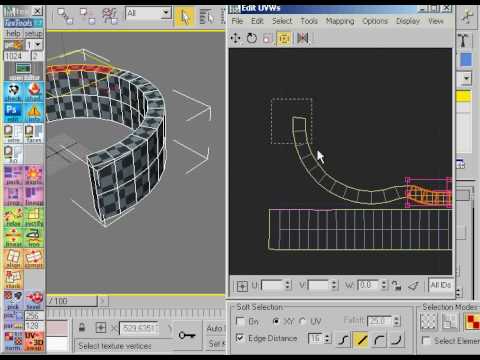Open the TexTools dropdown showing 1
Viewport: 480px width, 360px height.
[x=34, y=45]
